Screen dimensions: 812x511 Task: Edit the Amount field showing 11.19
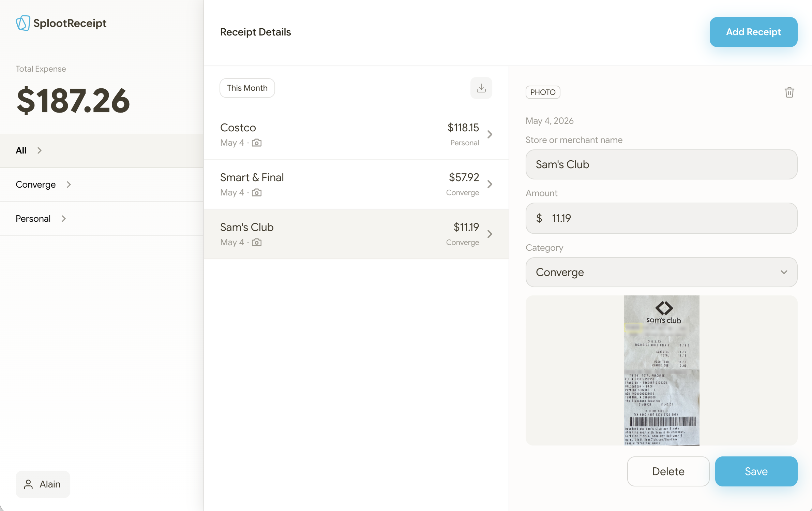click(x=661, y=218)
